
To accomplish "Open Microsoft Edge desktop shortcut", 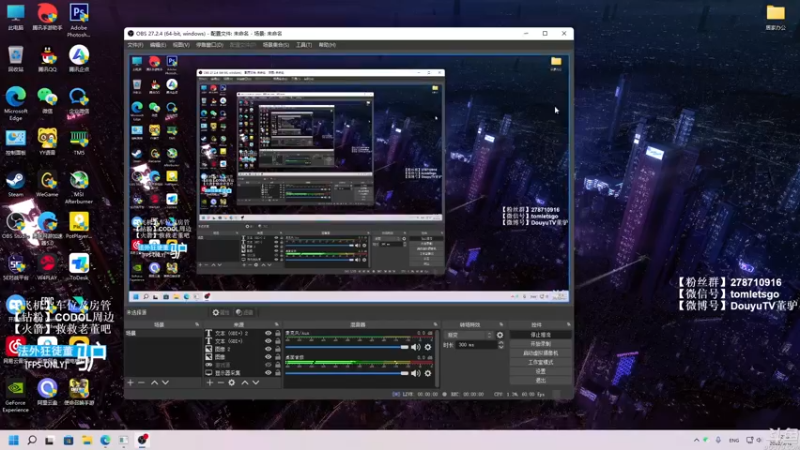I will coord(15,104).
